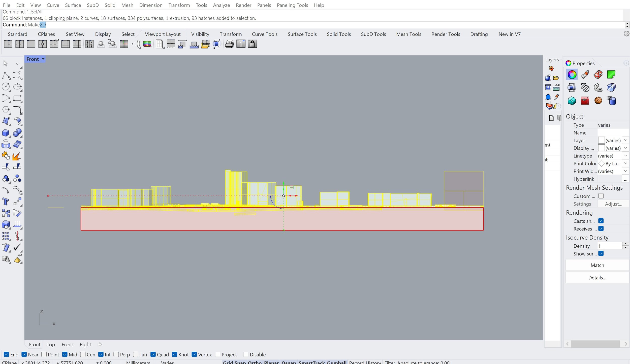This screenshot has height=364, width=630.
Task: Open the Display color dropdown
Action: pyautogui.click(x=625, y=148)
